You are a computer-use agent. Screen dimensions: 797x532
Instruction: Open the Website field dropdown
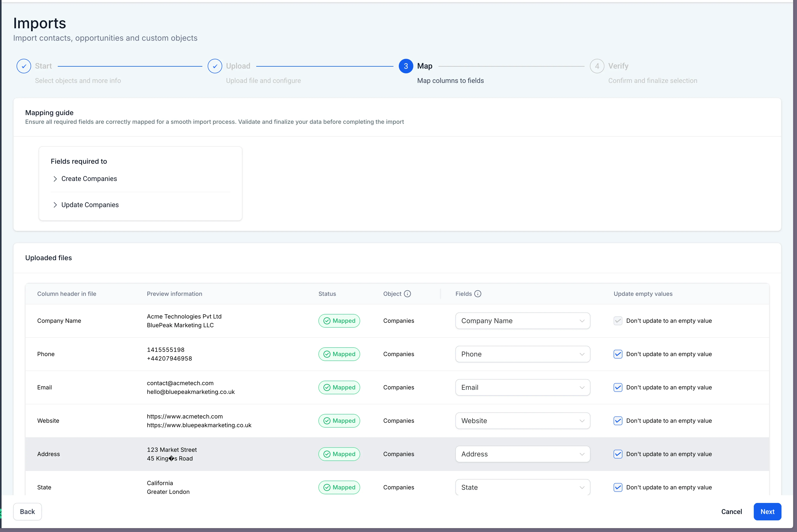coord(522,421)
